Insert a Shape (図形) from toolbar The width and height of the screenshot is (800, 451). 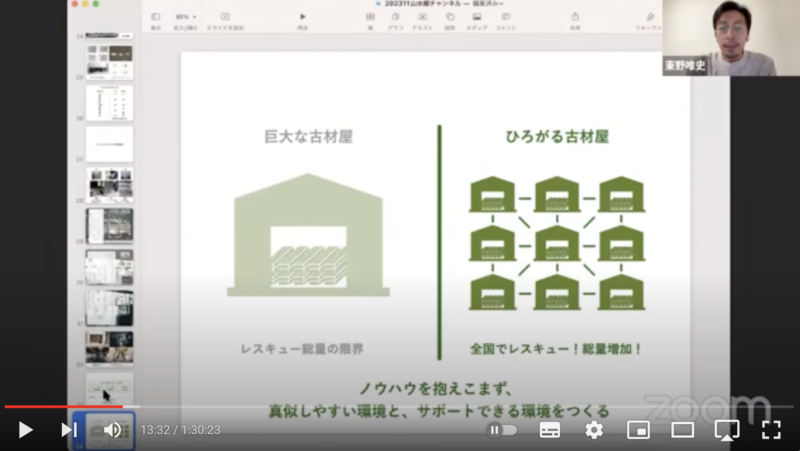(450, 19)
